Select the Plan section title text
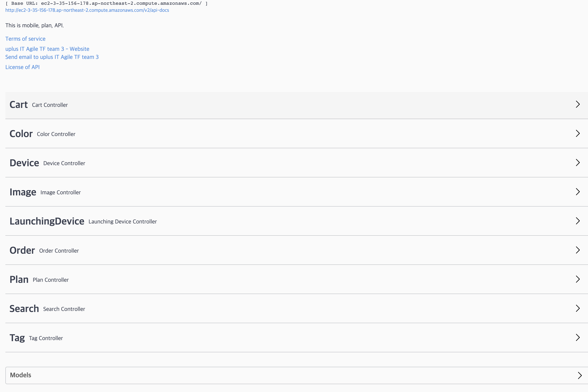Viewport: 588px width, 392px height. point(19,279)
